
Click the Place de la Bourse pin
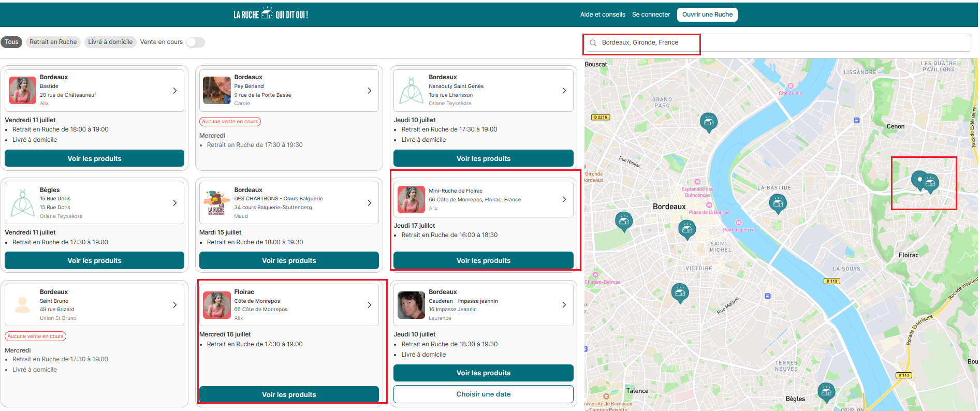[x=709, y=205]
